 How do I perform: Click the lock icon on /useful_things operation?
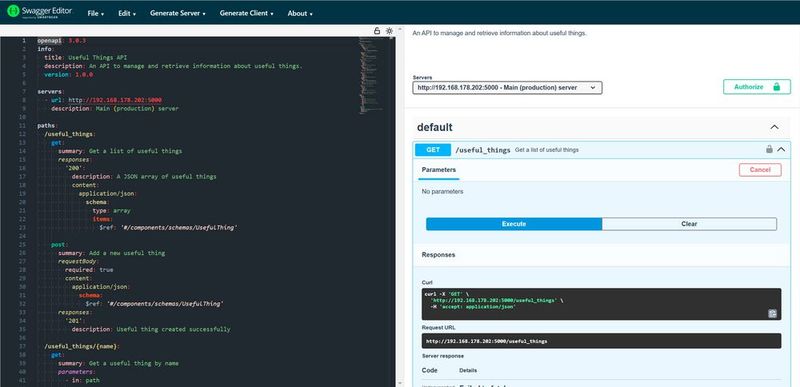pos(769,149)
